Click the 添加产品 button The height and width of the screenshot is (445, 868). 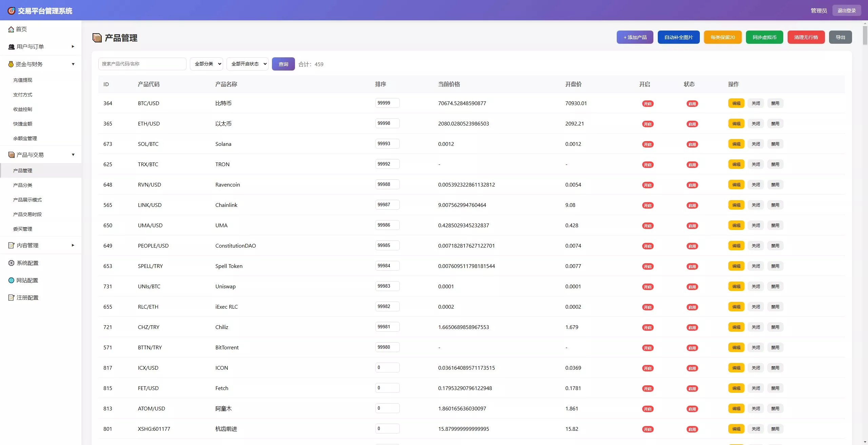tap(635, 37)
